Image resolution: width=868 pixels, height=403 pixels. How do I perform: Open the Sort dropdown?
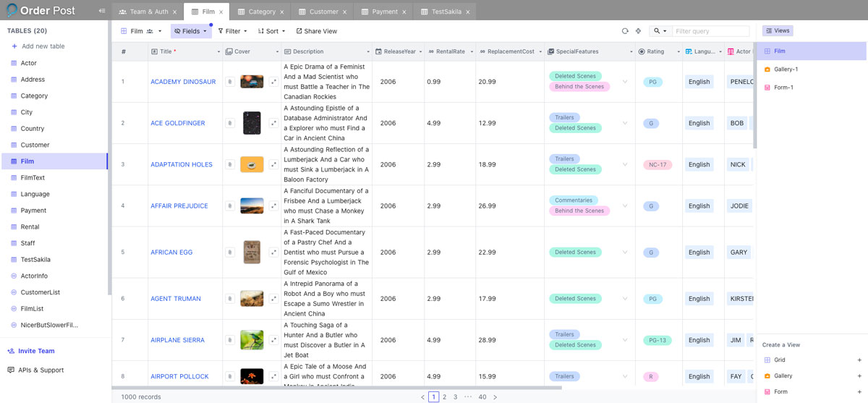pos(271,31)
